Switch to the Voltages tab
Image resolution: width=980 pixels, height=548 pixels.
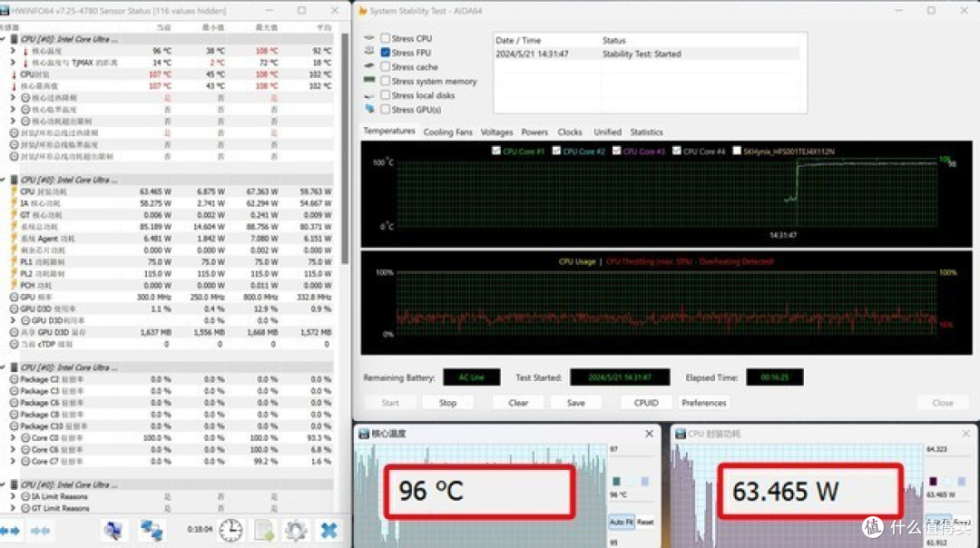pyautogui.click(x=496, y=132)
